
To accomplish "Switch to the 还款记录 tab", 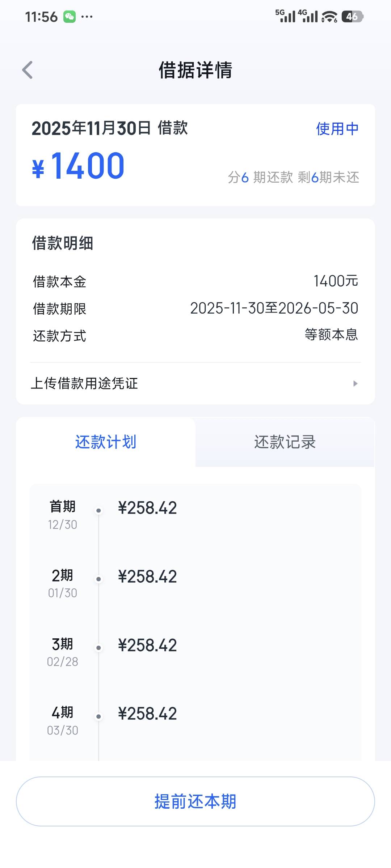I will click(285, 442).
